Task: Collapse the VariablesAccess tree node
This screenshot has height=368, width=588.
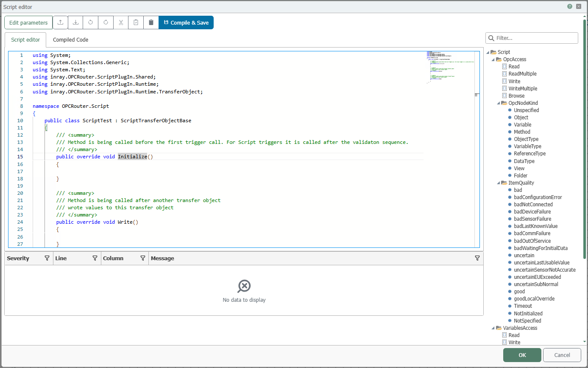Action: 493,328
